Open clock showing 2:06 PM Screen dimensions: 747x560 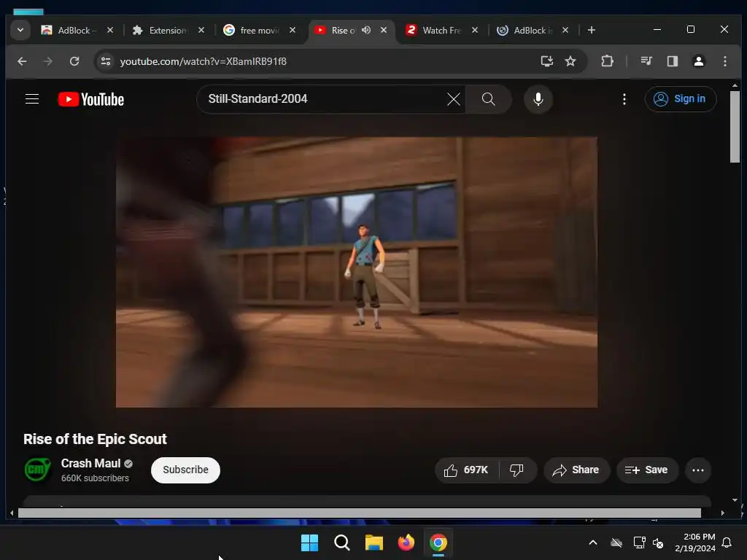(x=695, y=542)
